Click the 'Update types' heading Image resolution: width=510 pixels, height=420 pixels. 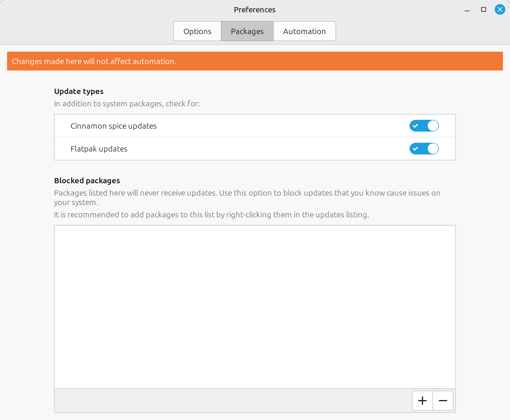point(79,91)
